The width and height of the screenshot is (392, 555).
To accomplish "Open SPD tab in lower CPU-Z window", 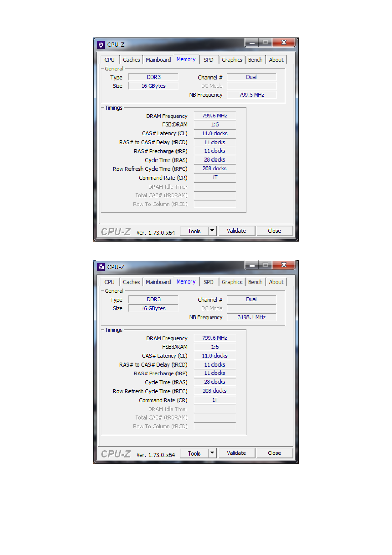I will pos(209,282).
